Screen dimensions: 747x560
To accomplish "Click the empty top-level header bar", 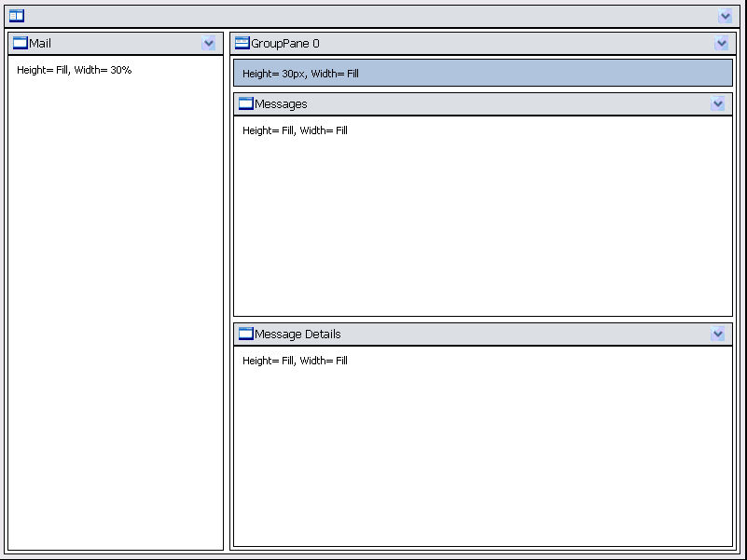I will coord(373,16).
